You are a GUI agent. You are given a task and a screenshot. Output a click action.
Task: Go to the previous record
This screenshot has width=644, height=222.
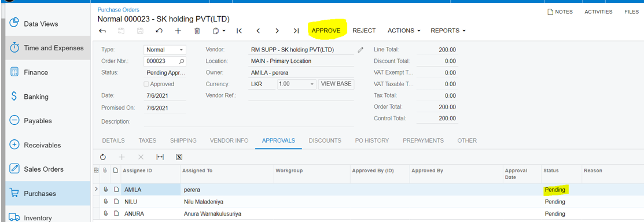pos(258,31)
